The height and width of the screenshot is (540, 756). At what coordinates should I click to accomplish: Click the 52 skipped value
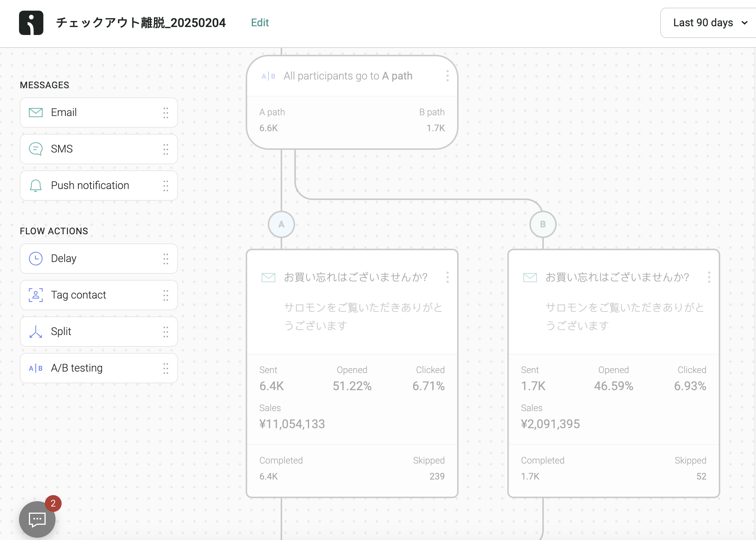click(701, 476)
